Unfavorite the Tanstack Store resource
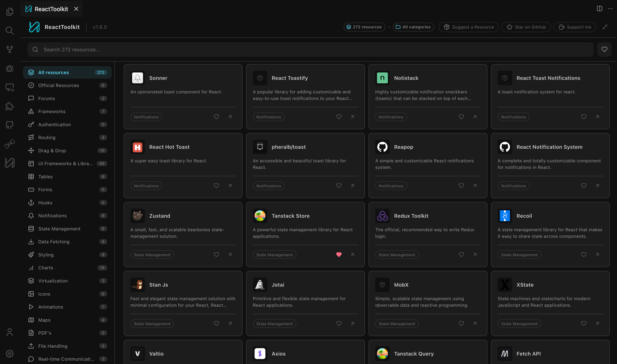The height and width of the screenshot is (364, 617). pos(339,255)
